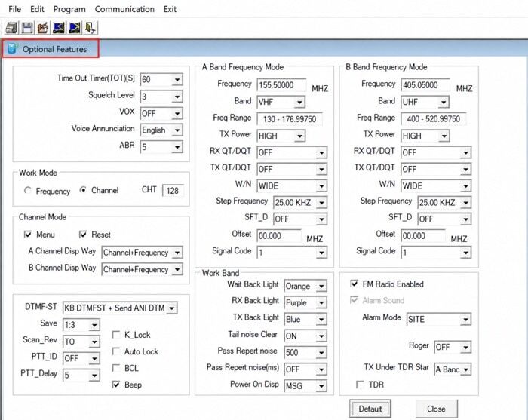Click the A Band Freq Range field
The height and width of the screenshot is (420, 528).
(x=290, y=119)
